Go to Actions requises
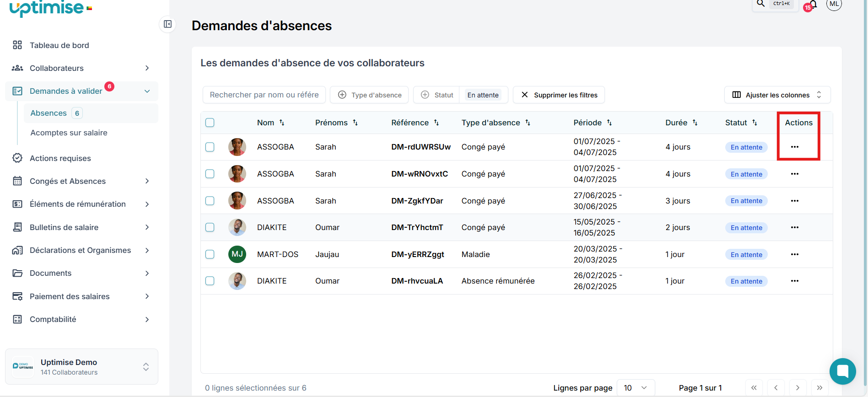This screenshot has height=397, width=868. click(60, 158)
